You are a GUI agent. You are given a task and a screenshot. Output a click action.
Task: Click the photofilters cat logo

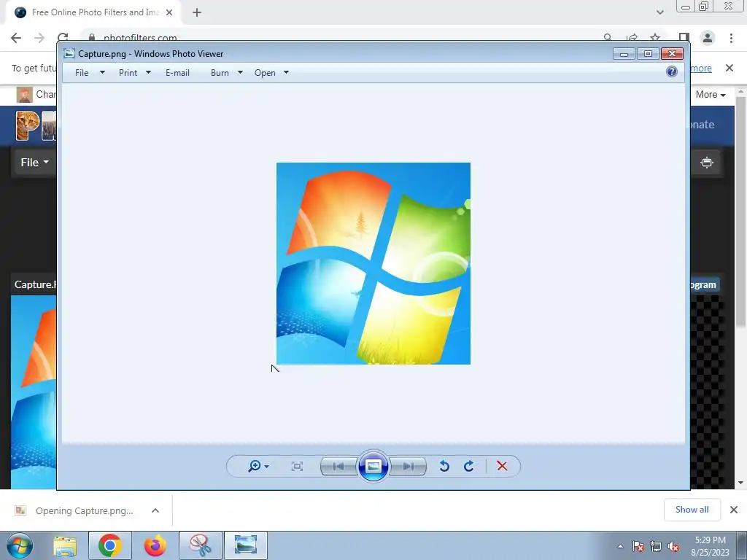28,125
